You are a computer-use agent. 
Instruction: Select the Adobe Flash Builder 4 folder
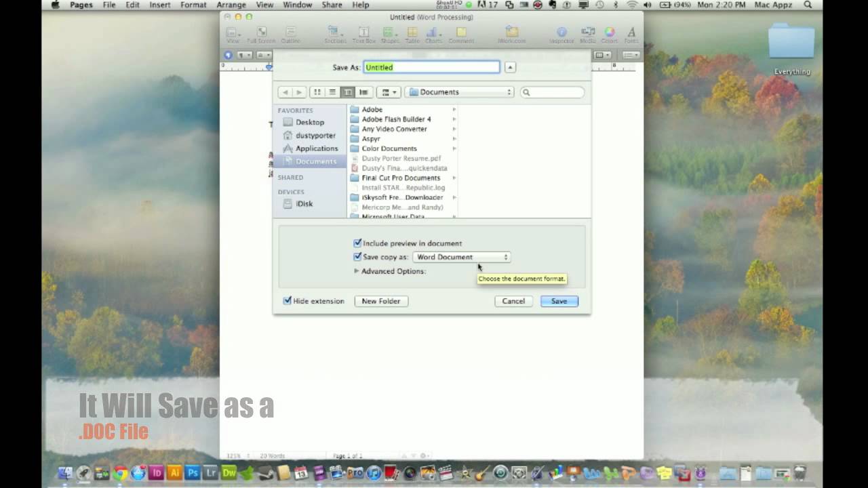[x=403, y=119]
